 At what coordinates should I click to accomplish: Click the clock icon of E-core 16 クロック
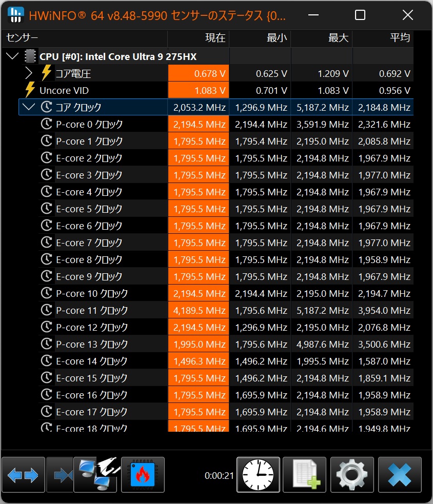47,395
